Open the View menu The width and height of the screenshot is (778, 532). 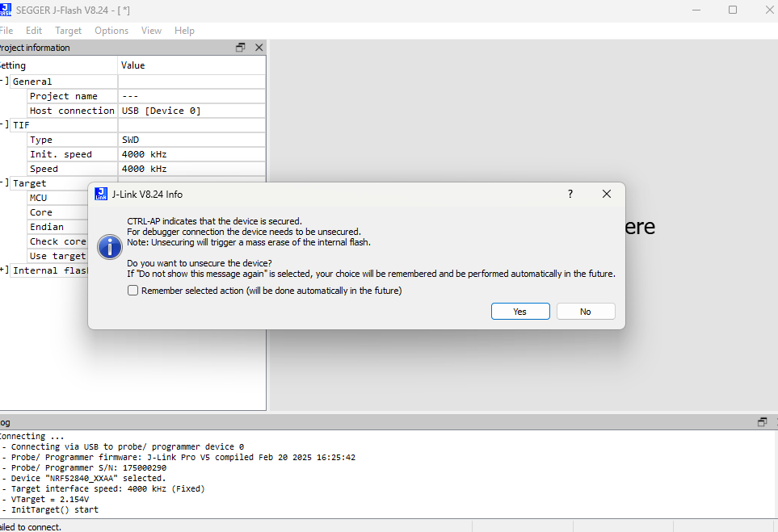click(x=151, y=31)
